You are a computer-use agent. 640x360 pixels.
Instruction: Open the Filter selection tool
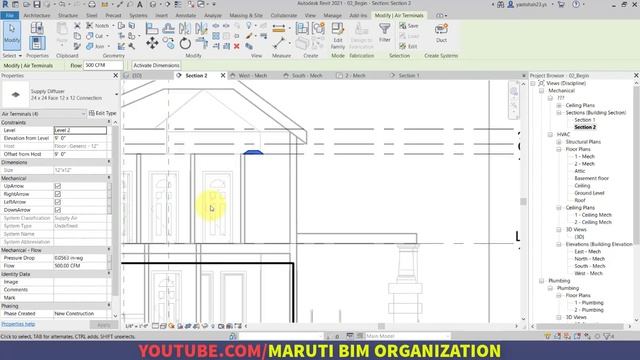click(x=384, y=33)
